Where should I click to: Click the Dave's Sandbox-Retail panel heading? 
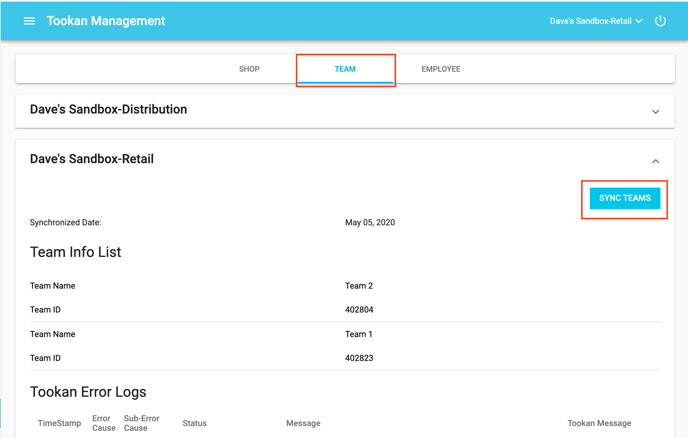(92, 159)
